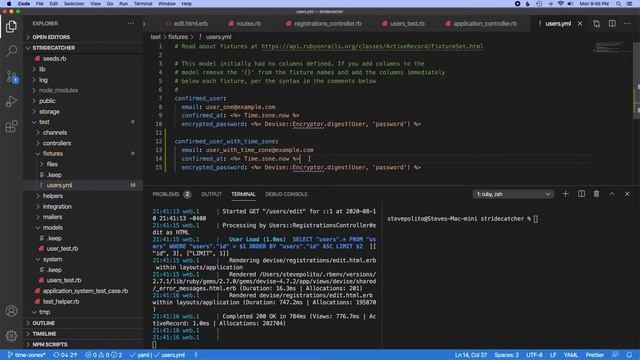Open the Explorer view in activity bar
640x360 pixels.
point(11,27)
